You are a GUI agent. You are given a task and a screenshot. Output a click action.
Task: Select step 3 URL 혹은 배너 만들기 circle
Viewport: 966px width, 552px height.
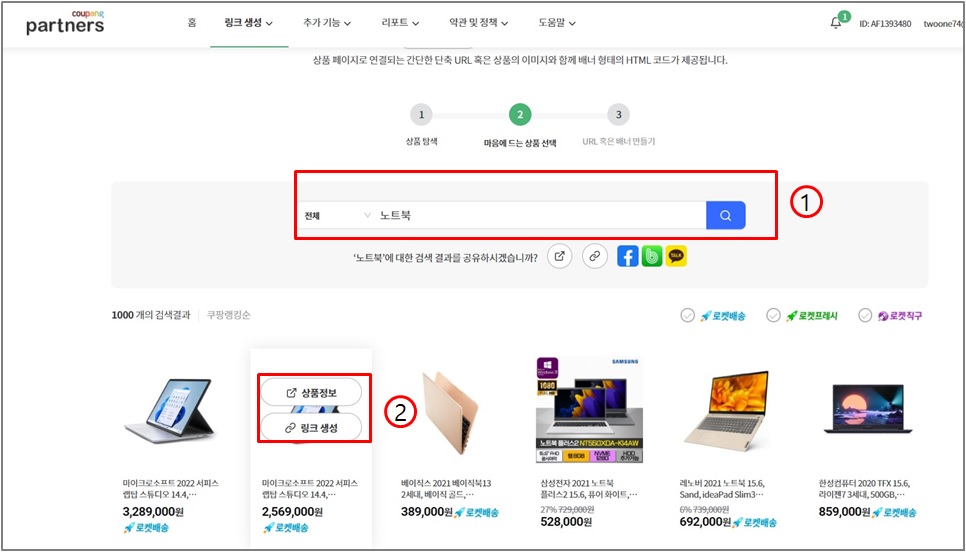click(x=619, y=115)
